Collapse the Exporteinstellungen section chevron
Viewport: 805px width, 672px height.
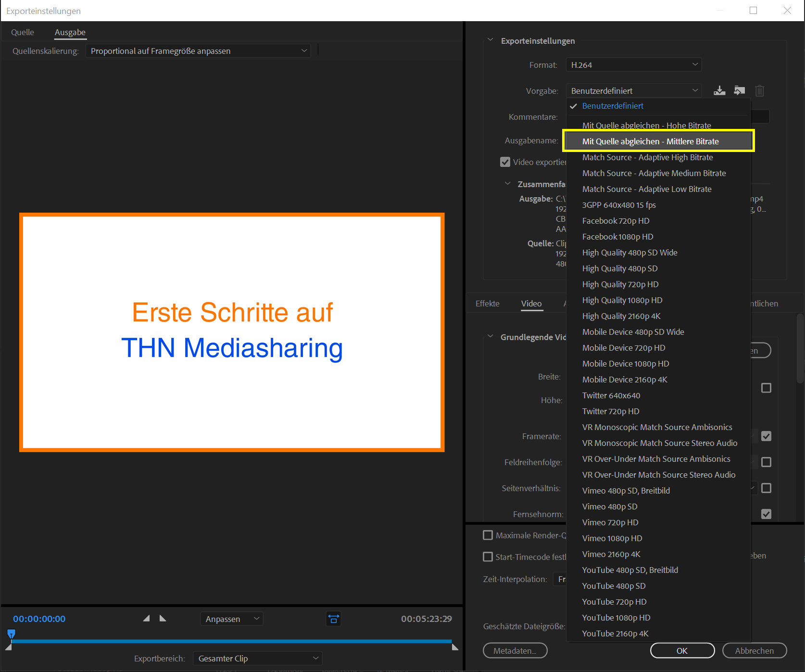coord(490,40)
